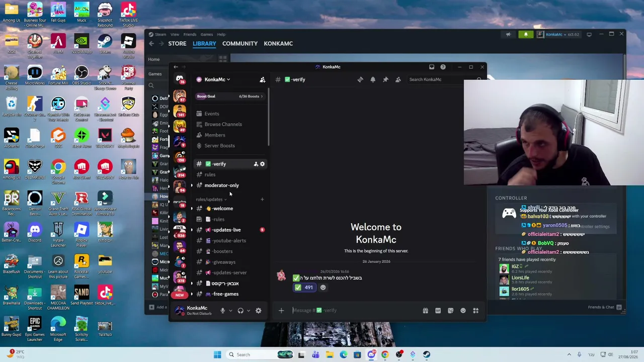Open notification settings bell in channel header
The height and width of the screenshot is (362, 644).
pos(373,79)
